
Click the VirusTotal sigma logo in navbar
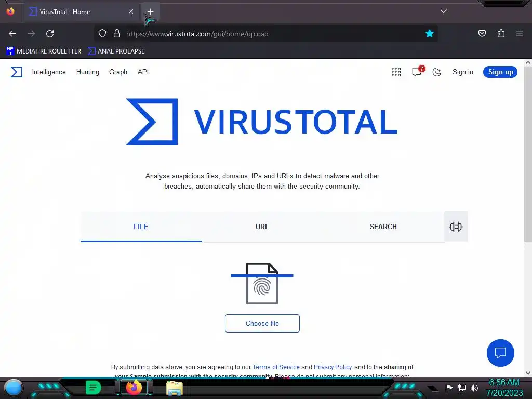tap(16, 72)
